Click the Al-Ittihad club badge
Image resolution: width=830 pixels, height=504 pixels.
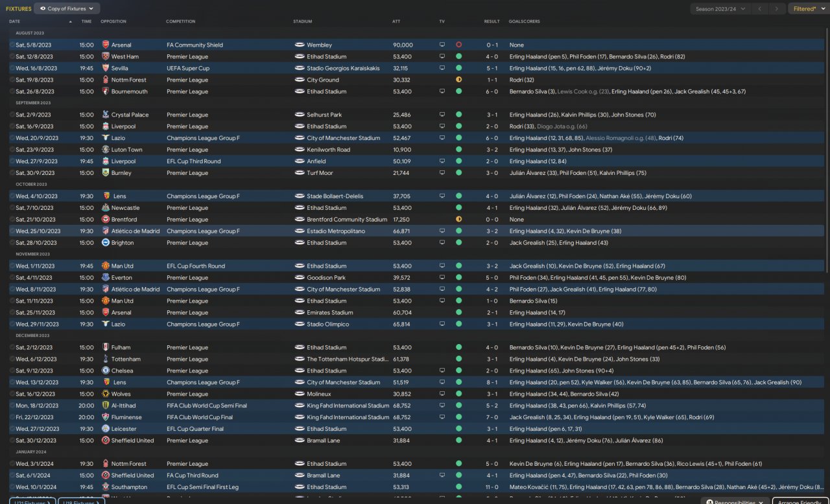[106, 406]
